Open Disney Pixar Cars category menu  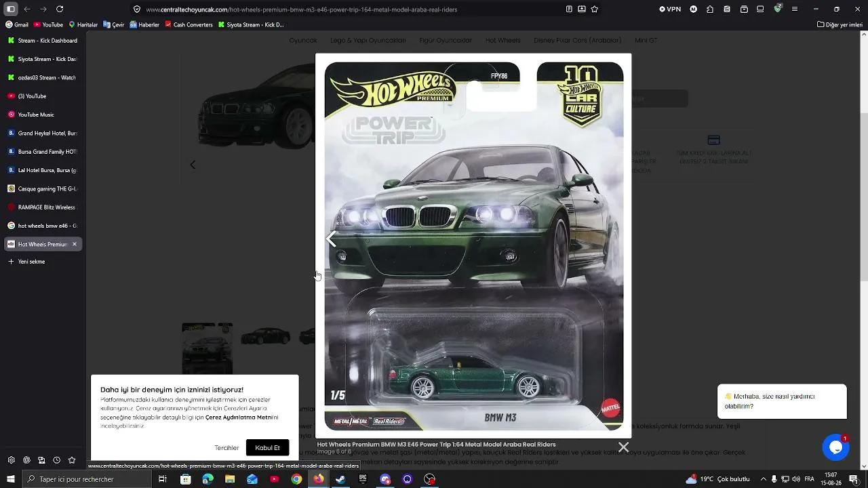point(577,41)
